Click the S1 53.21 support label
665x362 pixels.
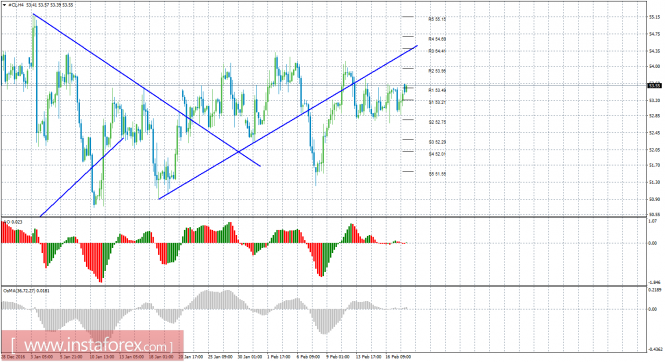click(437, 102)
